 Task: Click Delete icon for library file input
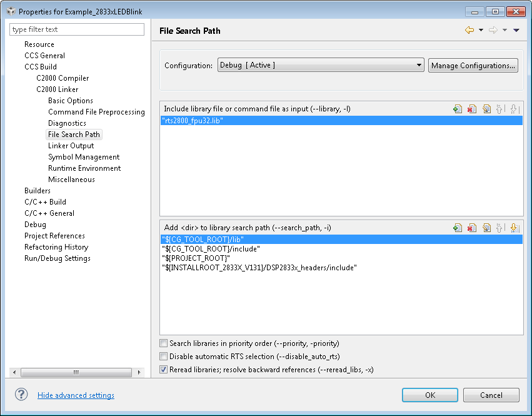click(472, 109)
